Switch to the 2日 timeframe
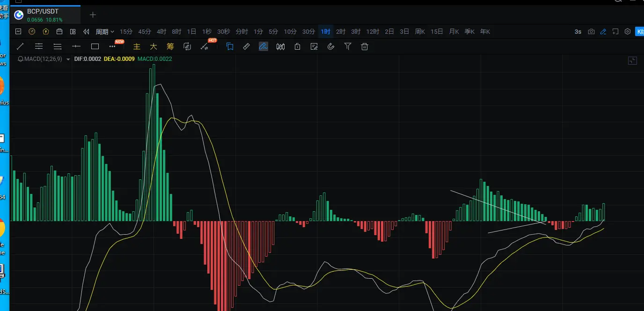The width and height of the screenshot is (644, 311). coord(389,31)
